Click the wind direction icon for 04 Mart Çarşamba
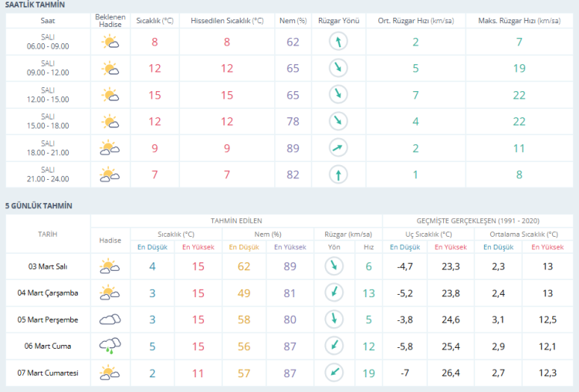Viewport: 579px width, 392px height. point(334,292)
